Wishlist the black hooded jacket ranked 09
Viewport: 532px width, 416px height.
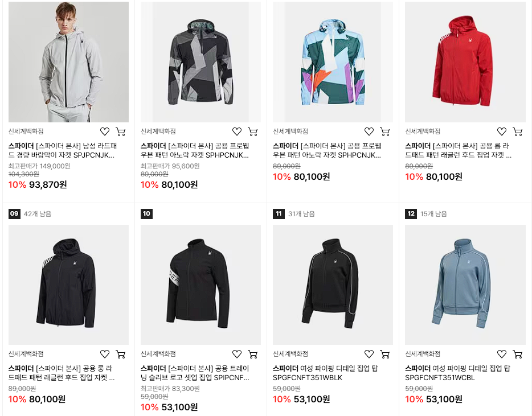[x=105, y=354]
